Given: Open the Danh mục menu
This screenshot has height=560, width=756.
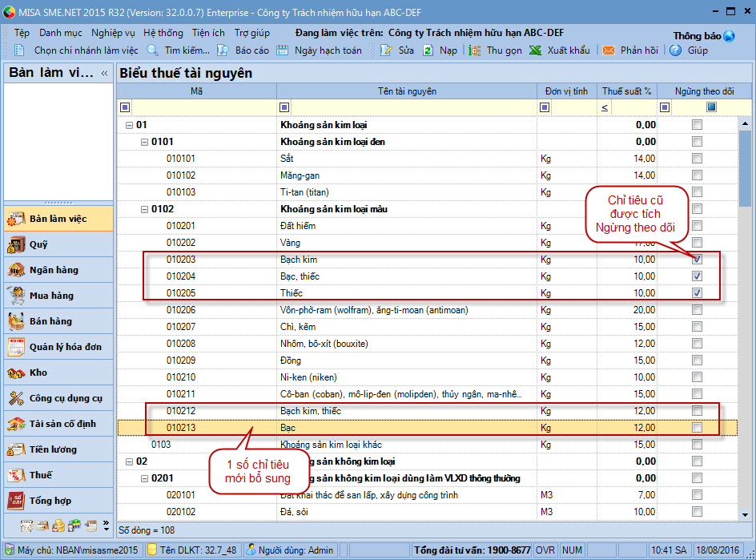Looking at the screenshot, I should click(61, 33).
